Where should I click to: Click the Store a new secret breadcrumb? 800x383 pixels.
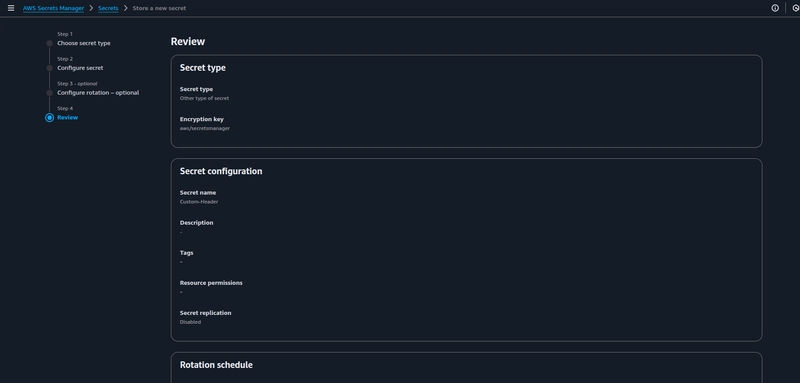(159, 8)
